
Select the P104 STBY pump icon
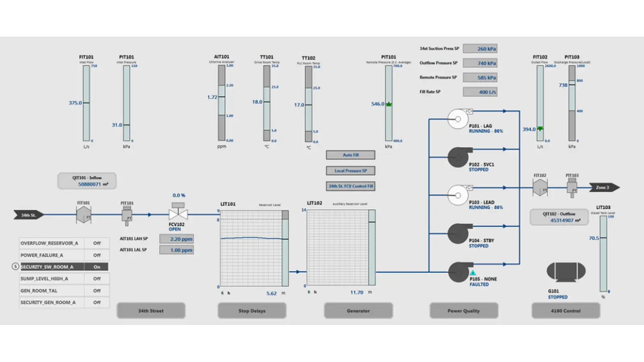(x=458, y=234)
